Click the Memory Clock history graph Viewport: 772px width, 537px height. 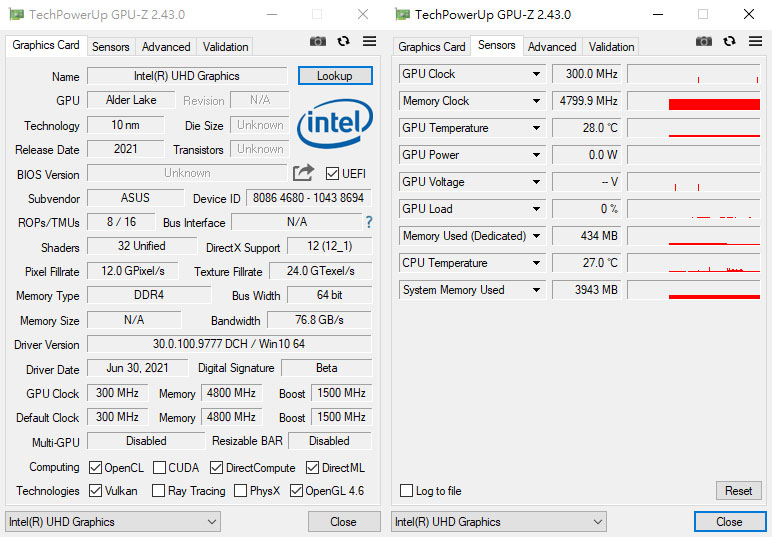(694, 101)
